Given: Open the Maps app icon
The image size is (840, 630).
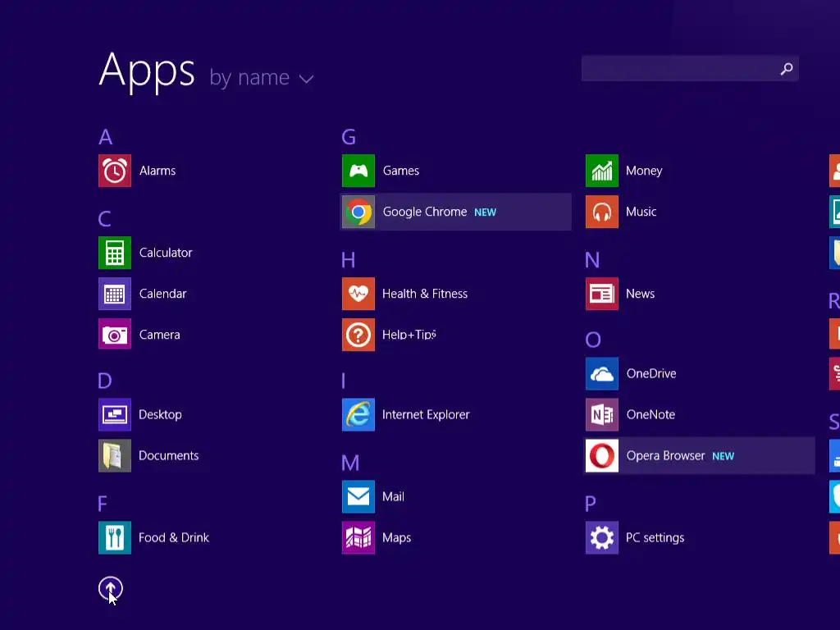Looking at the screenshot, I should pyautogui.click(x=358, y=538).
